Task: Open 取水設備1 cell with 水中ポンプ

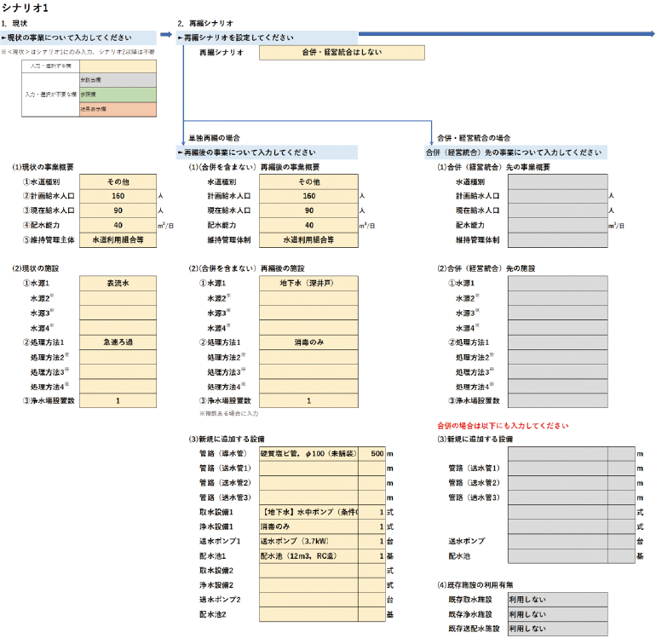Action: (x=308, y=512)
